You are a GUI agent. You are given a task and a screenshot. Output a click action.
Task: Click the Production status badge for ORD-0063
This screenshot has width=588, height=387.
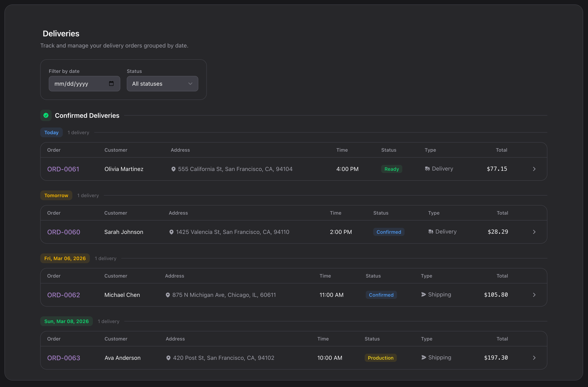[381, 358]
